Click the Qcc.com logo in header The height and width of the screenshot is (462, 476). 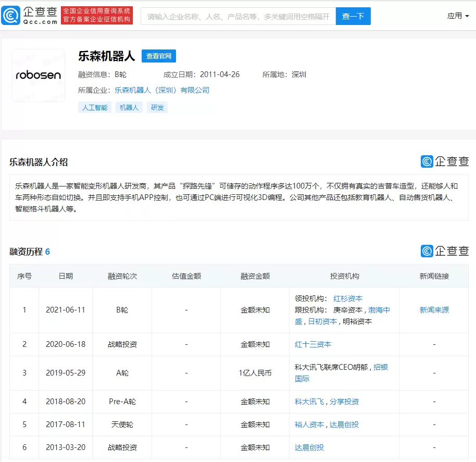click(x=30, y=16)
